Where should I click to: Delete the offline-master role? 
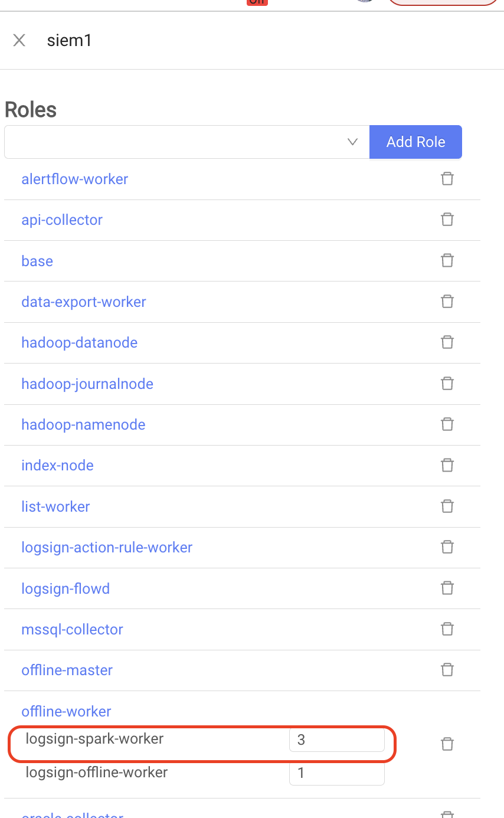[447, 669]
